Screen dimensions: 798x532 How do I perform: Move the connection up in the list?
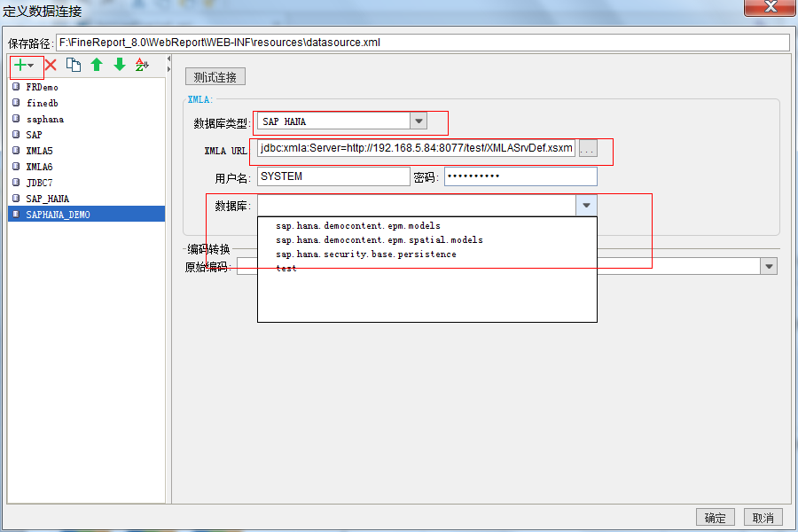coord(97,65)
